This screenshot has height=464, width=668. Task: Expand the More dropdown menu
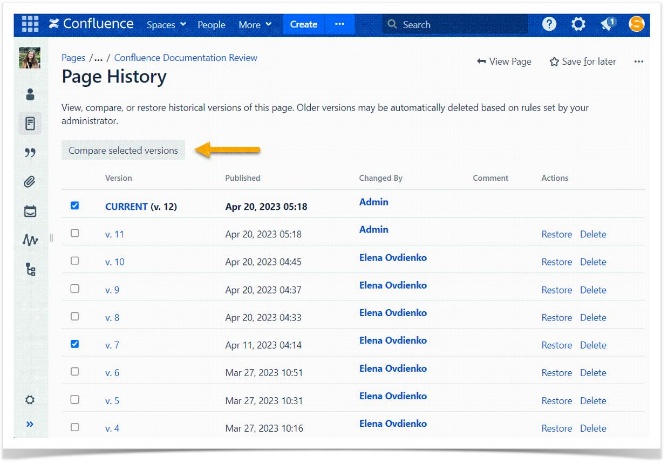coord(255,25)
